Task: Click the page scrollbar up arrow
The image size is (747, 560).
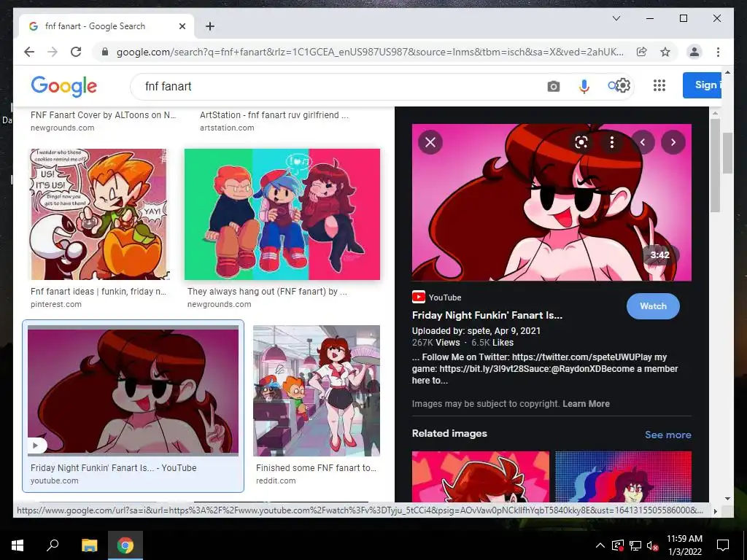Action: (x=727, y=72)
